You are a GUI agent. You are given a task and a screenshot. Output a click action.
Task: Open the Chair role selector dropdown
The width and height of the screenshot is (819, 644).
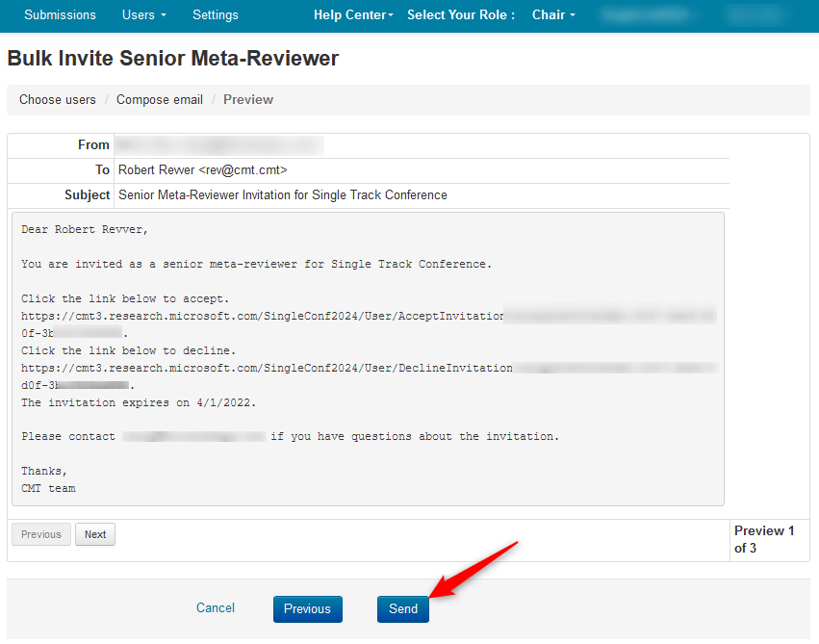pos(553,15)
